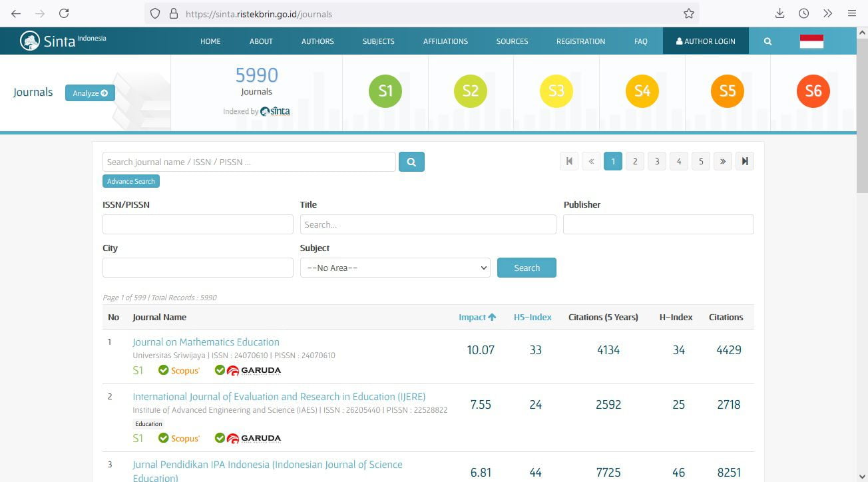Select the red S6 rank circle
This screenshot has width=868, height=482.
[x=813, y=91]
